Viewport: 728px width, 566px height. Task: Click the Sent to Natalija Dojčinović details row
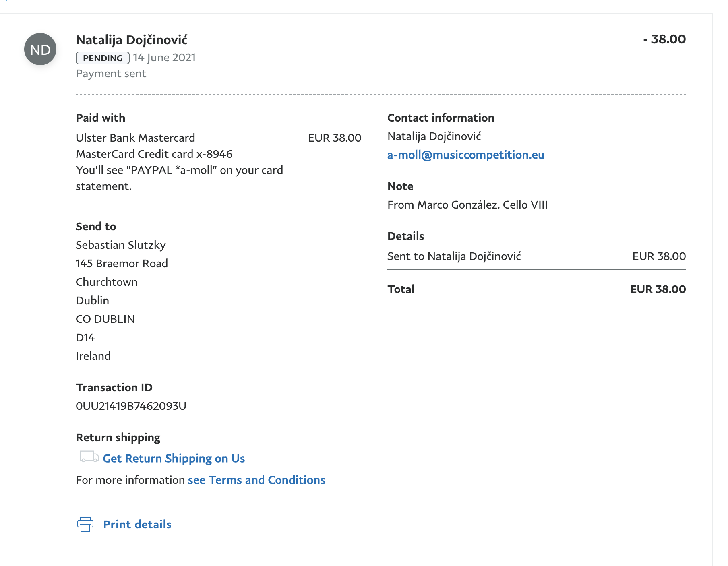pos(454,256)
